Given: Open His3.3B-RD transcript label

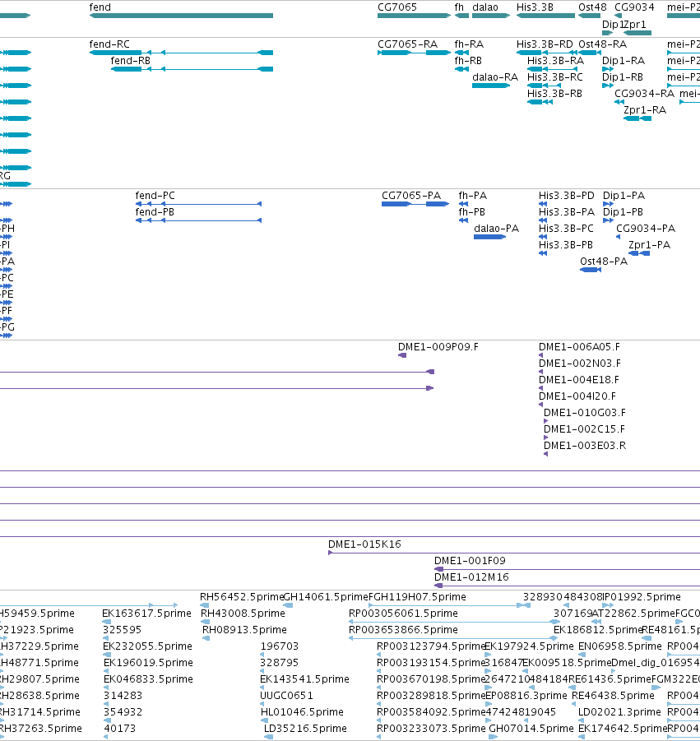Looking at the screenshot, I should [545, 44].
